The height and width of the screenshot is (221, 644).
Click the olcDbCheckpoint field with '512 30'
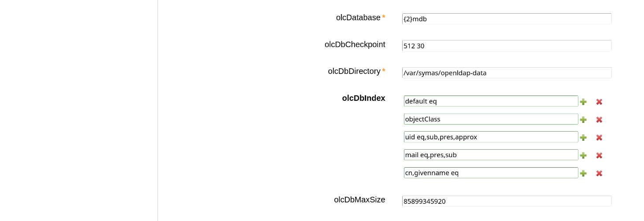507,46
